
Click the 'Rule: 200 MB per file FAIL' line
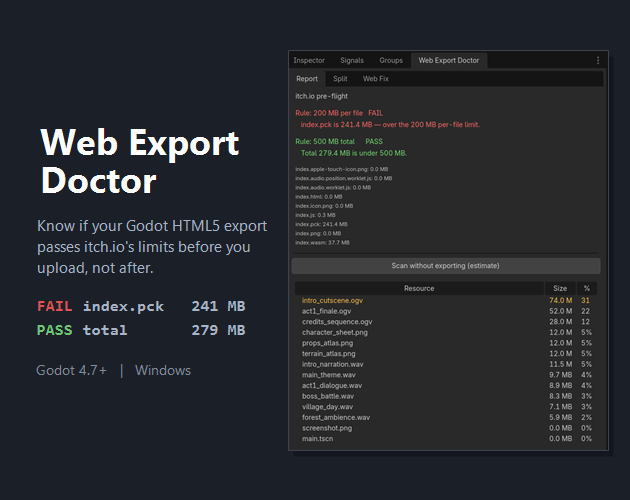click(339, 113)
